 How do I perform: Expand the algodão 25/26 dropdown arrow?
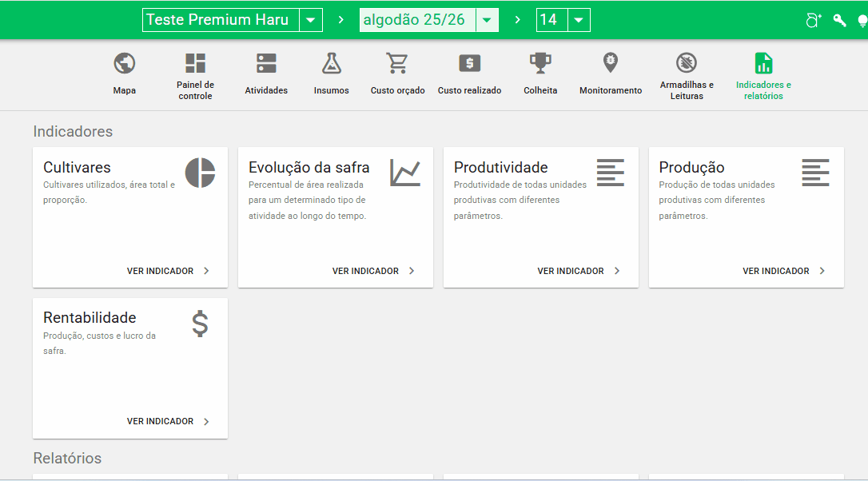(487, 20)
